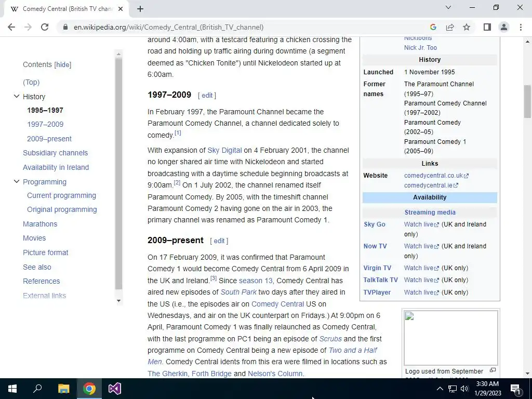Jump to See also in contents
Image resolution: width=532 pixels, height=399 pixels.
pyautogui.click(x=37, y=267)
